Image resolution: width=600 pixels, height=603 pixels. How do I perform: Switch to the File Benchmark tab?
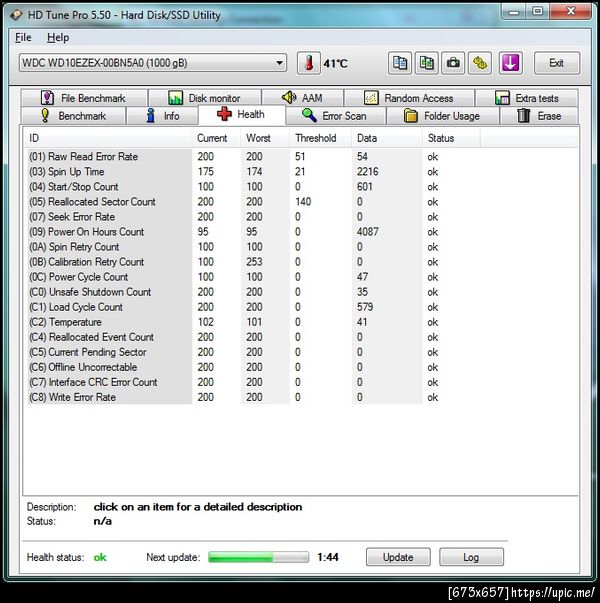click(84, 98)
